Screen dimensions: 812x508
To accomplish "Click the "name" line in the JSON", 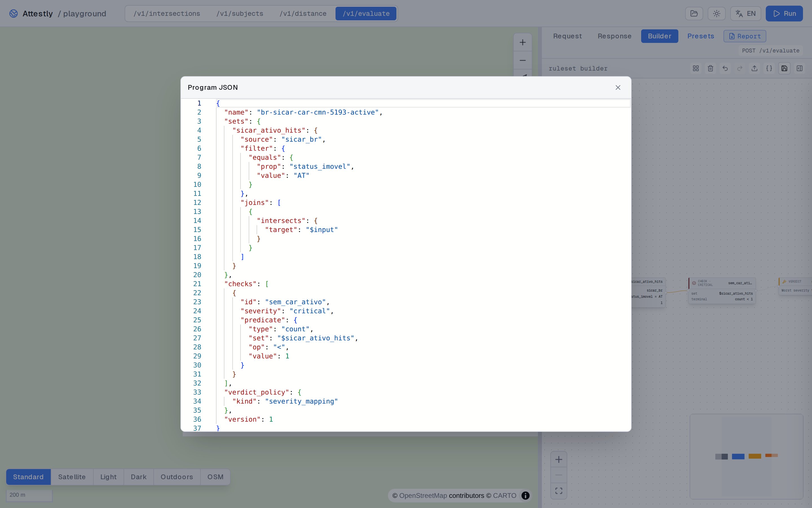I will click(303, 112).
